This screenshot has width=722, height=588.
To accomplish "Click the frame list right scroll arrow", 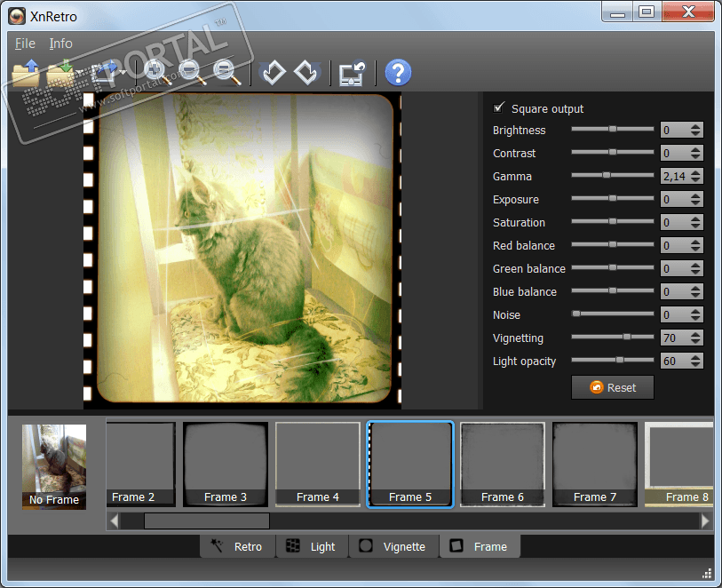I will [705, 520].
